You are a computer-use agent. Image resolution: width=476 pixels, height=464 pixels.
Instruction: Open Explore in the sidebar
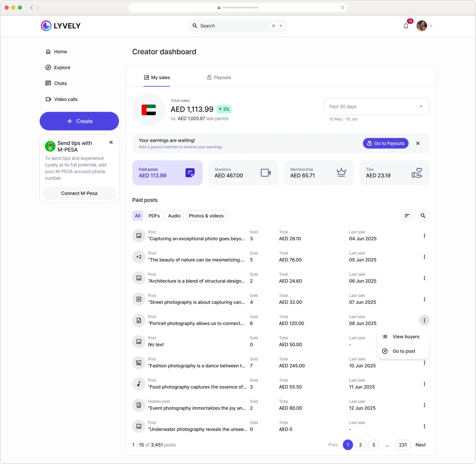click(58, 68)
